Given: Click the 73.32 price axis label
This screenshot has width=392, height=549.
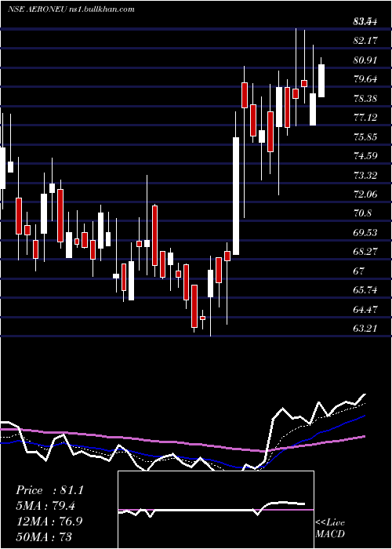Looking at the screenshot, I should [x=365, y=175].
